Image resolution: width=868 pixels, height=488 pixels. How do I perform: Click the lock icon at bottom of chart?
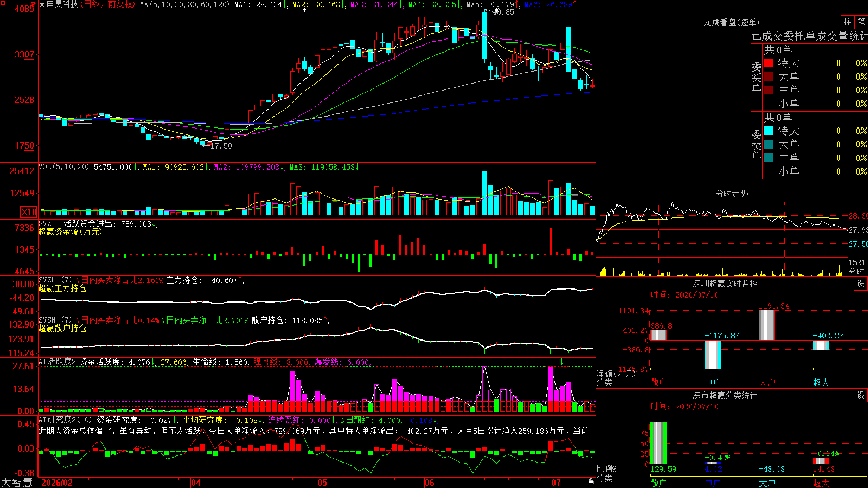tap(591, 481)
